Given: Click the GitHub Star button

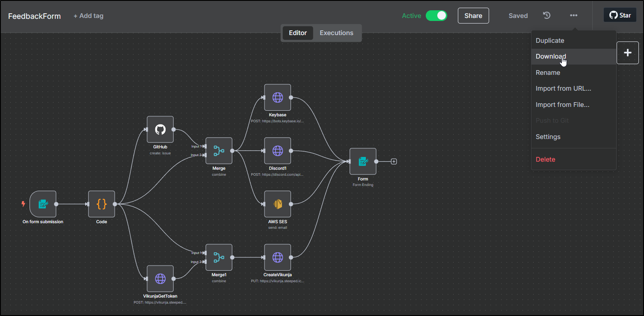Looking at the screenshot, I should (x=620, y=15).
